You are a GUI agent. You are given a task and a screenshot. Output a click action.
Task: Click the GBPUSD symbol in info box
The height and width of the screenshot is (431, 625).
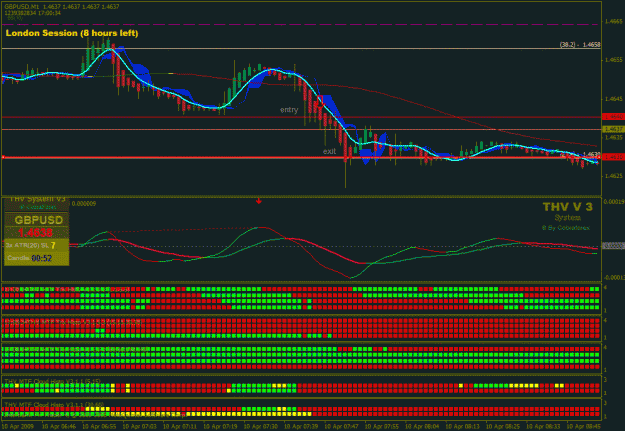click(x=39, y=220)
